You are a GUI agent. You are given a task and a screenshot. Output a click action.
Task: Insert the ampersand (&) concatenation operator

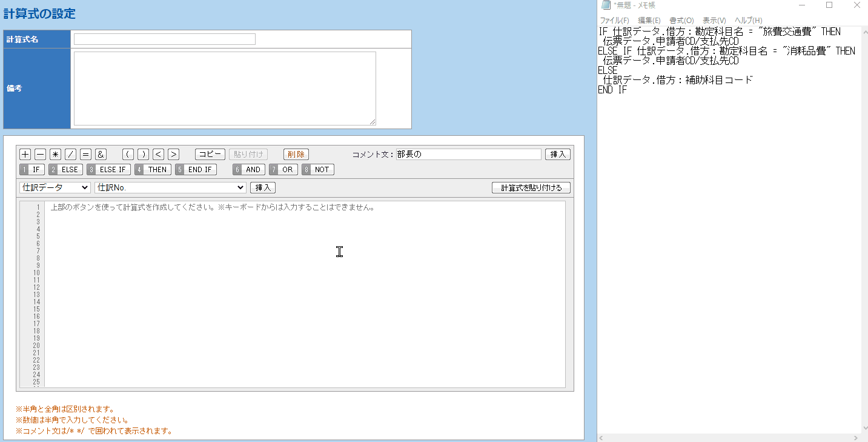point(101,154)
